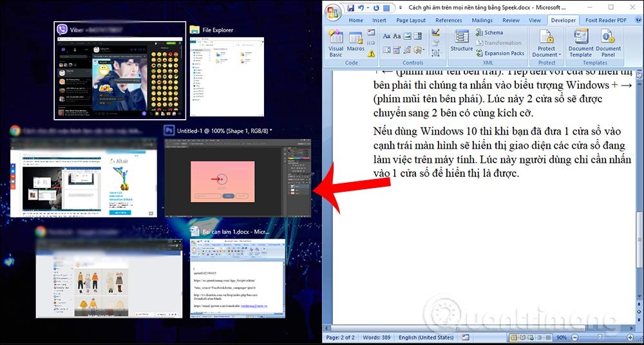The width and height of the screenshot is (644, 345).
Task: Select the Chrome Facebook window thumbnail
Action: (x=109, y=278)
